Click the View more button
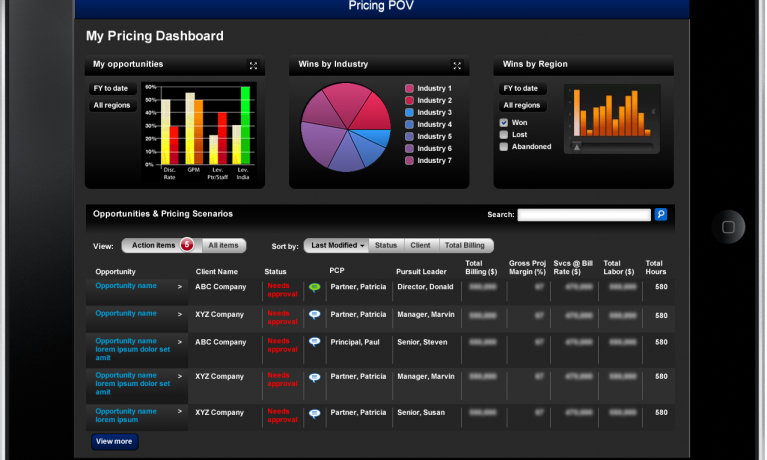This screenshot has height=460, width=767. point(114,441)
